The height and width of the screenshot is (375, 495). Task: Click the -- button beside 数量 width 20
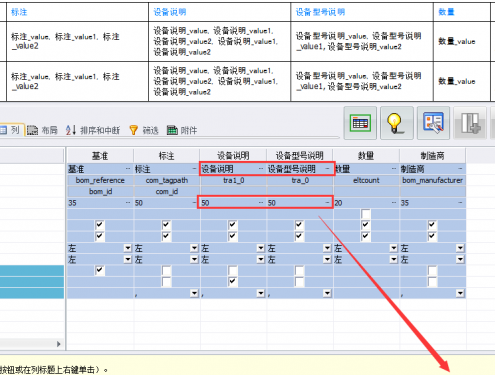(394, 203)
